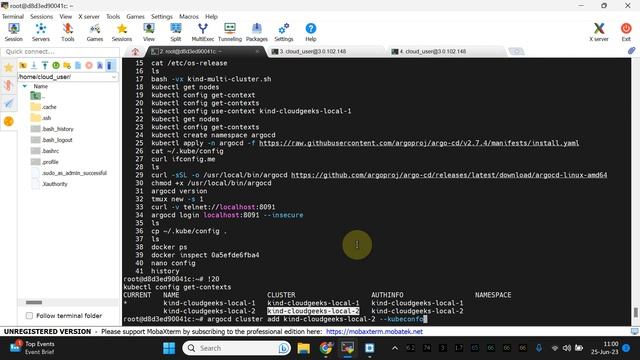The width and height of the screenshot is (640, 360).
Task: Open File Explorer from the taskbar
Action: [x=303, y=348]
